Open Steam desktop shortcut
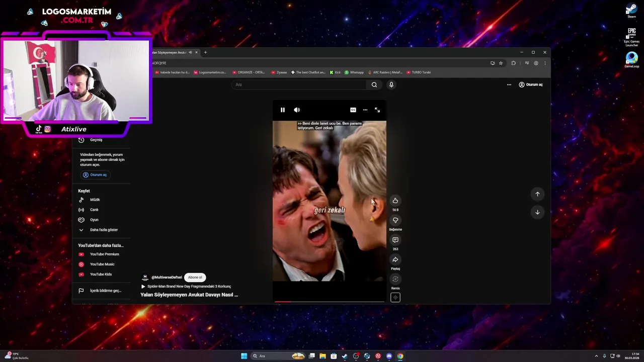This screenshot has width=644, height=362. tap(631, 11)
